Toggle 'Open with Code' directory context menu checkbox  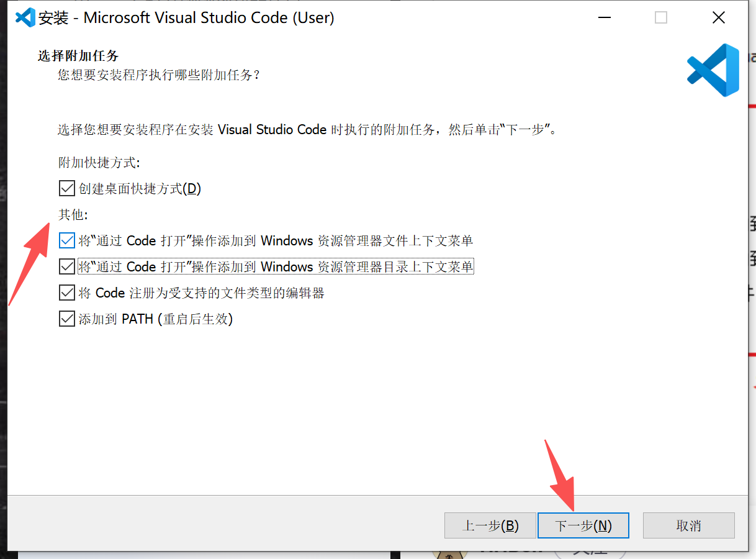pyautogui.click(x=66, y=266)
